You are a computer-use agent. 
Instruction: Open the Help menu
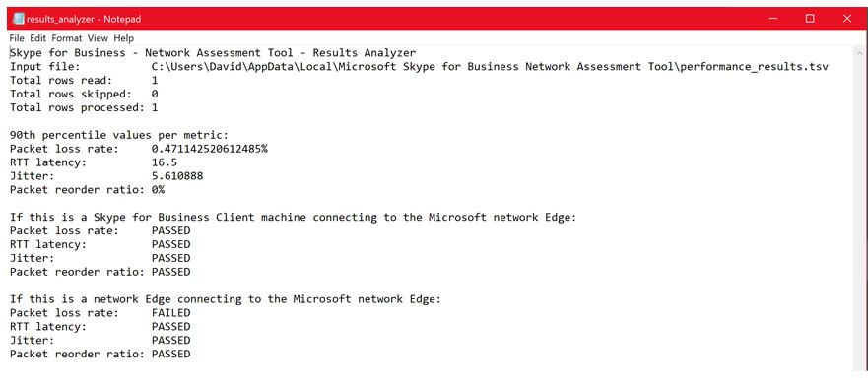tap(124, 38)
